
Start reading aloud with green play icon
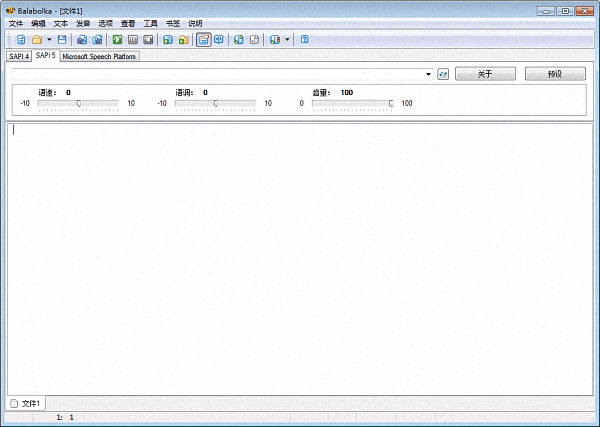(x=117, y=39)
